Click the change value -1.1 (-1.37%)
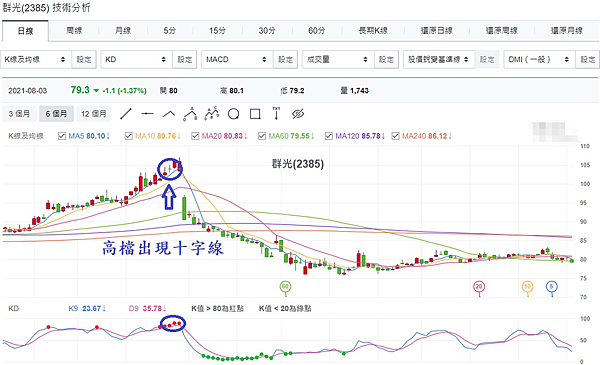This screenshot has height=365, width=600. 124,91
